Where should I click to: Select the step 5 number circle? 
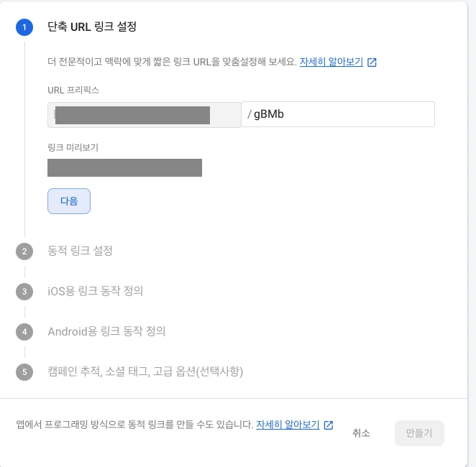(24, 371)
